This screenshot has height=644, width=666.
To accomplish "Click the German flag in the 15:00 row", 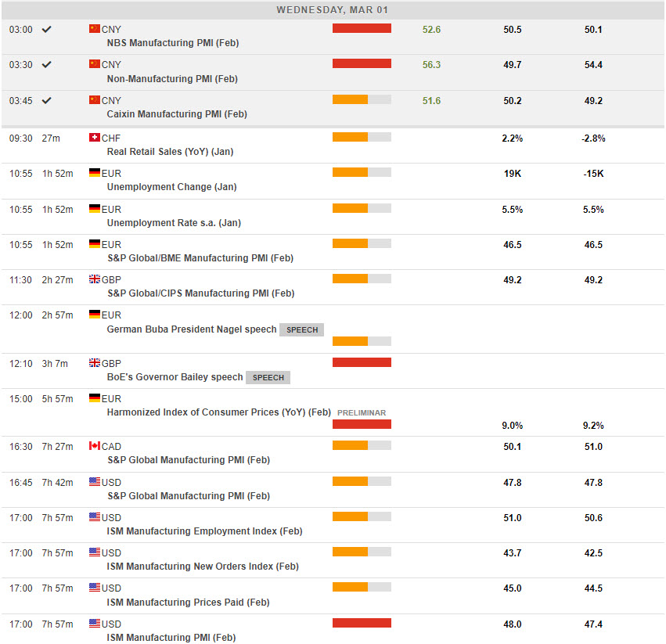I will (95, 398).
